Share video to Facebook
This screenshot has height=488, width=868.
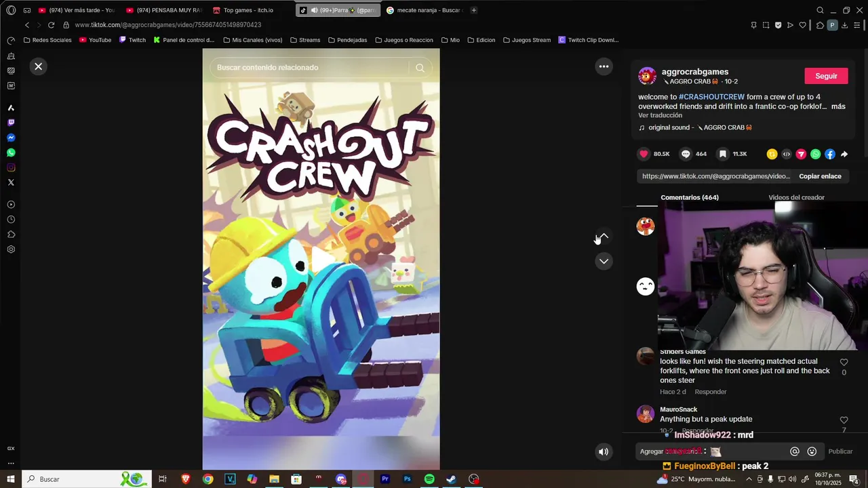[x=830, y=155]
